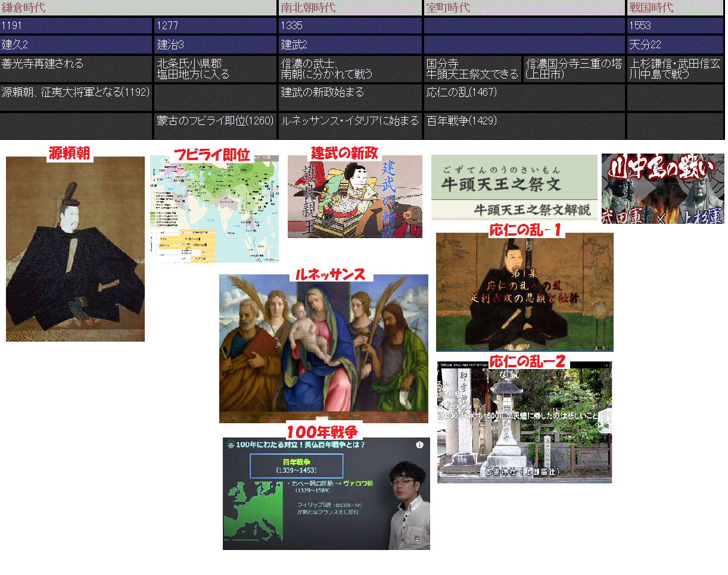Viewport: 728px width, 575px height.
Task: Open the フビライ即位 Mongol empire map image
Action: coord(214,209)
